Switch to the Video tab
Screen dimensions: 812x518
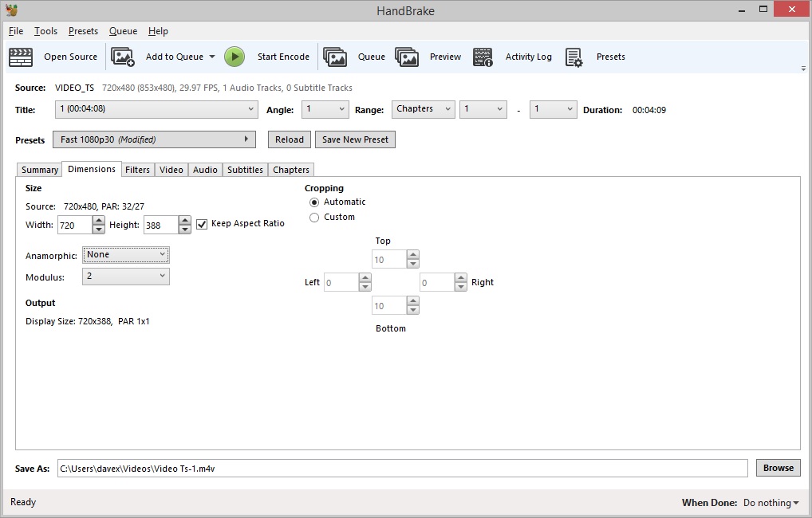tap(171, 170)
